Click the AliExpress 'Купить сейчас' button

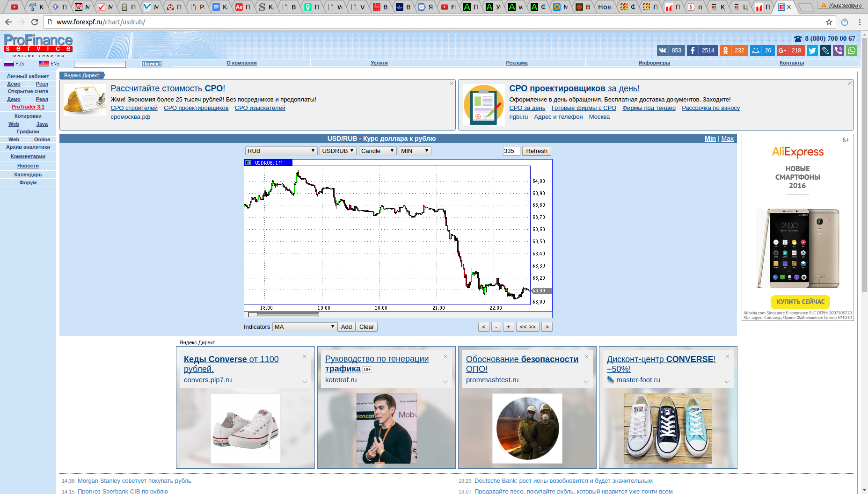pyautogui.click(x=800, y=302)
